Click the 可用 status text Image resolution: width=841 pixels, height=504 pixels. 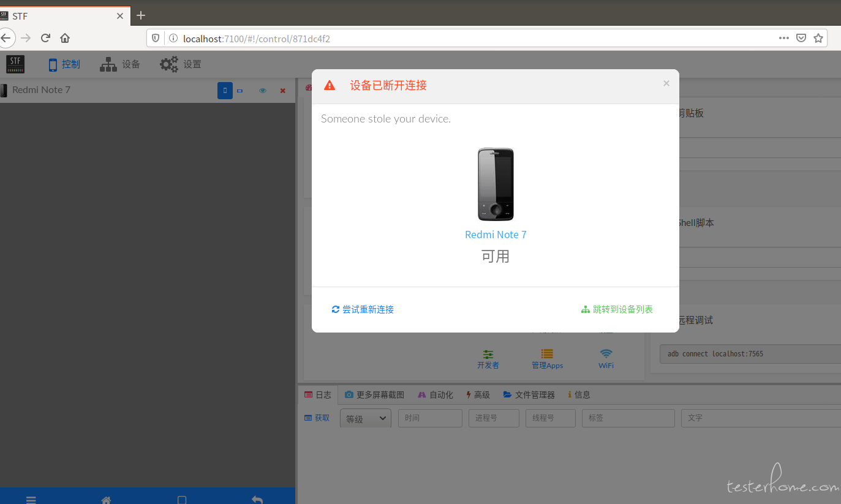[x=496, y=257]
